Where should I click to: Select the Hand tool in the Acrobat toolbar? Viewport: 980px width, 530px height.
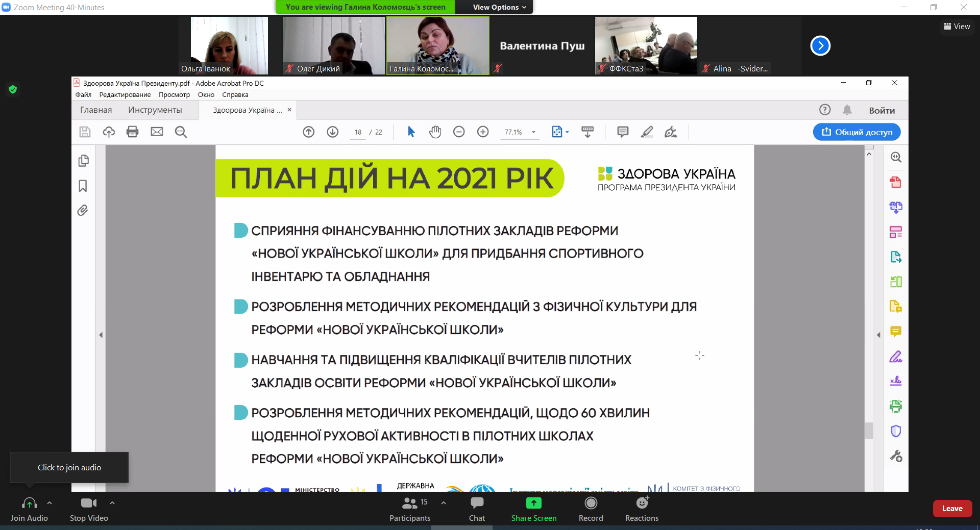tap(435, 132)
